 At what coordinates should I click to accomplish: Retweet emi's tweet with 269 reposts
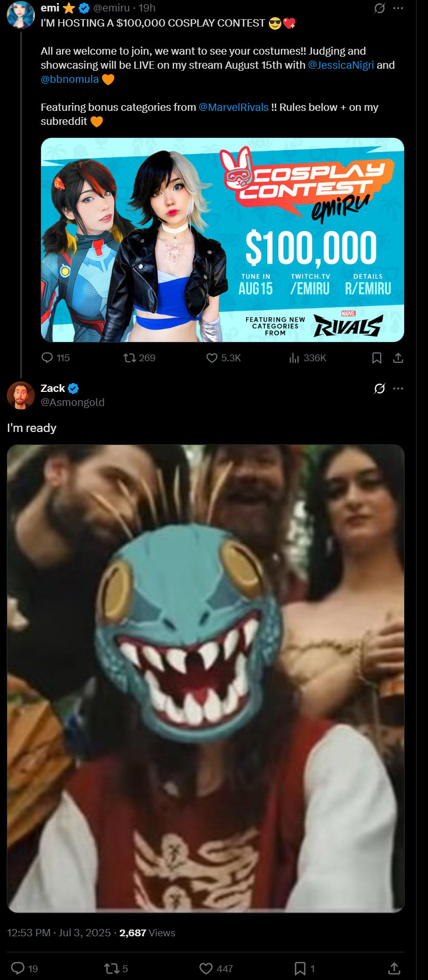click(x=129, y=358)
